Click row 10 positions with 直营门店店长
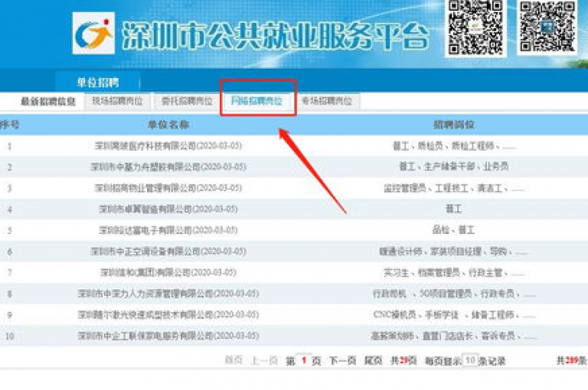 click(x=454, y=336)
